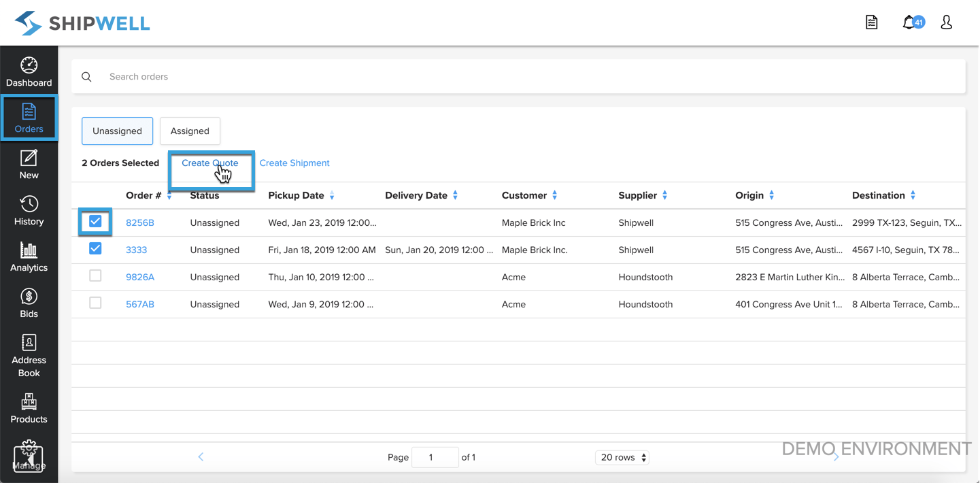Viewport: 980px width, 483px height.
Task: Open the 20 rows per page dropdown
Action: tap(622, 457)
